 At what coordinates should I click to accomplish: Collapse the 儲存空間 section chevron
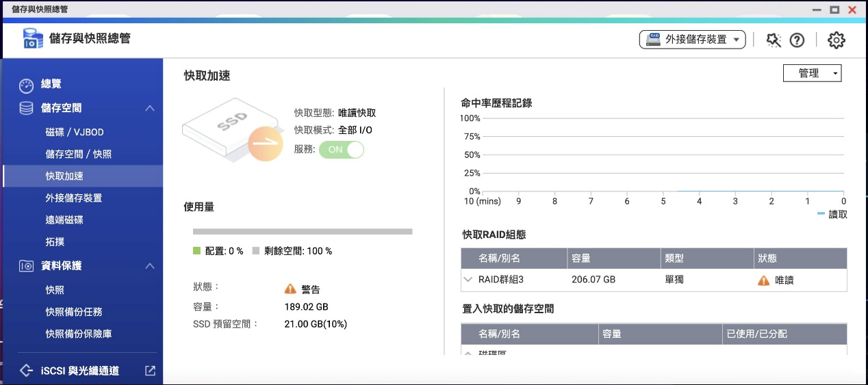point(150,108)
